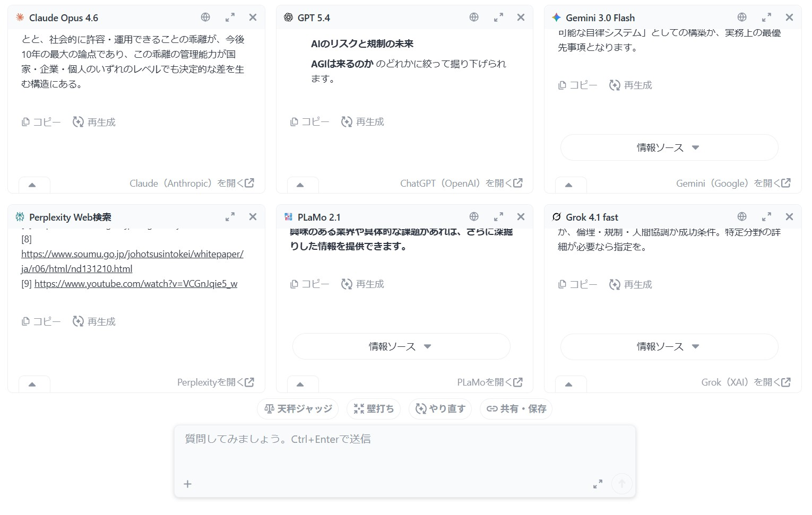
Task: Collapse the Gemini panel with the up-arrow tab
Action: (571, 185)
